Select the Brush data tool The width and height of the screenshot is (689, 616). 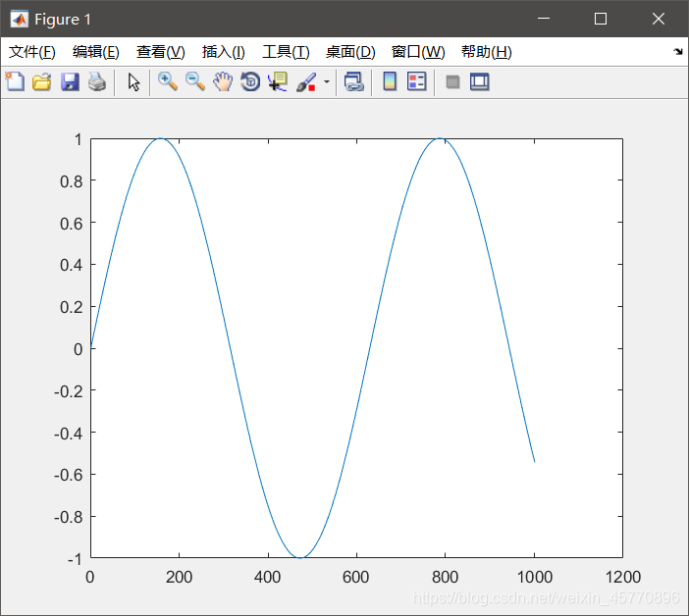tap(306, 82)
